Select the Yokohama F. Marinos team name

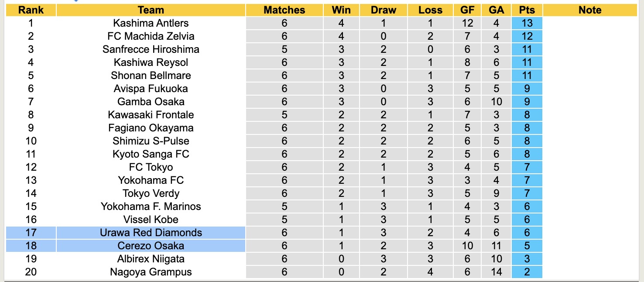click(151, 206)
